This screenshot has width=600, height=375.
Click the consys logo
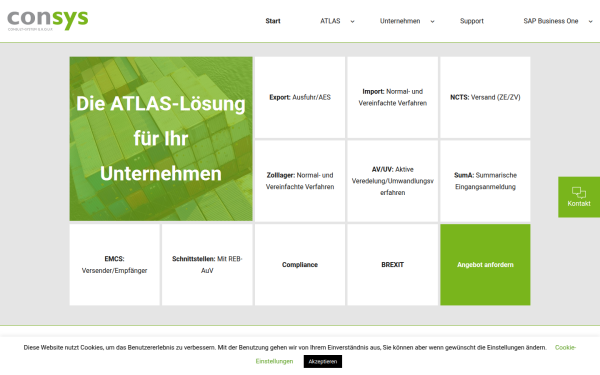[48, 20]
